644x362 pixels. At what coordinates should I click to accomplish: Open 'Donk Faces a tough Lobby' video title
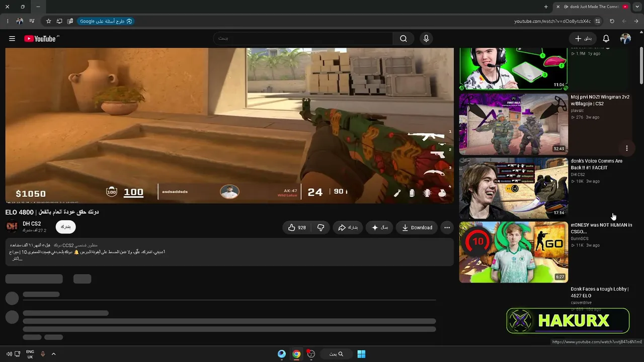pos(599,292)
